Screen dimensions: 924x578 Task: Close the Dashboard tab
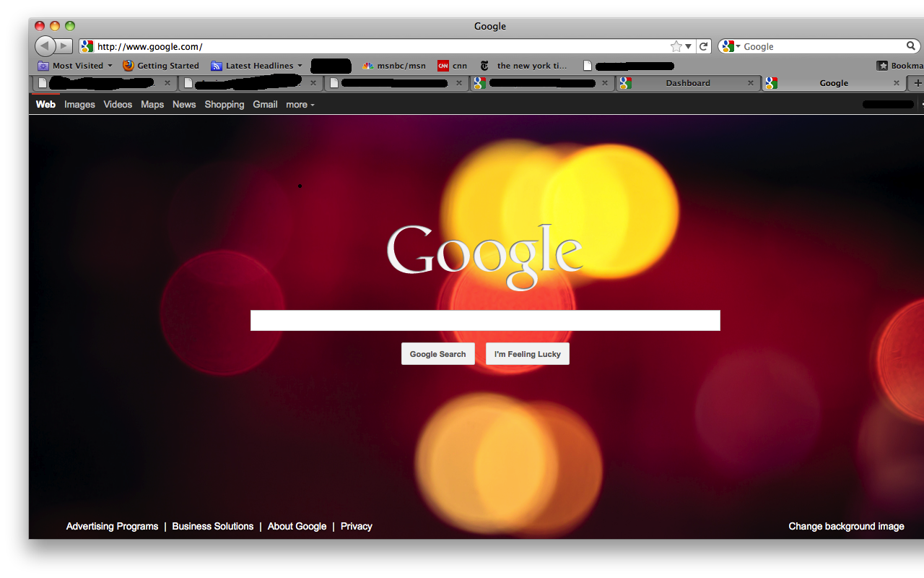(x=751, y=83)
